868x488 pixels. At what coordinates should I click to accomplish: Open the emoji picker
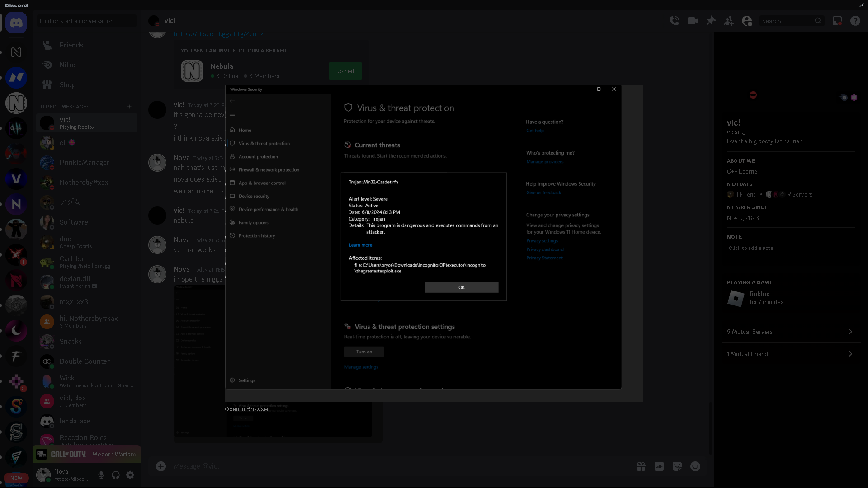point(695,466)
